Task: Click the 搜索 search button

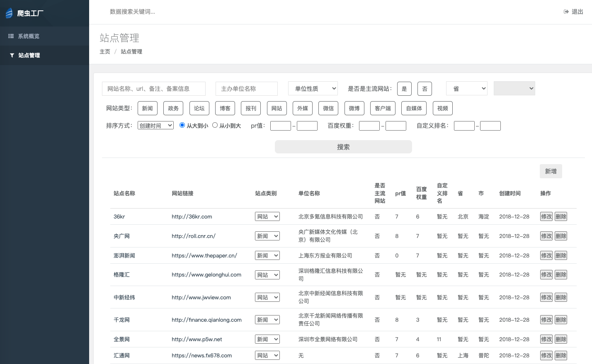Action: coord(343,147)
